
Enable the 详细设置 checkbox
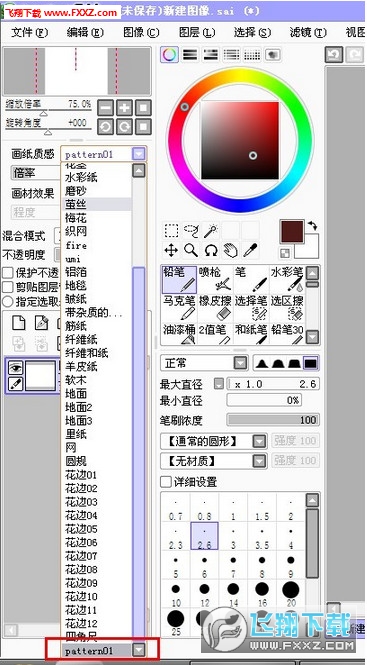(165, 482)
